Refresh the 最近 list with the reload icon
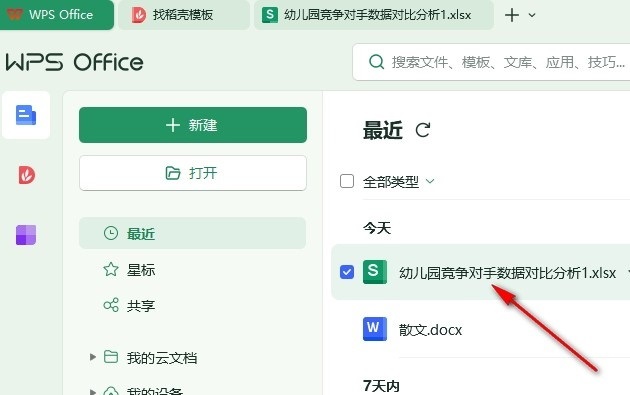 (x=423, y=130)
